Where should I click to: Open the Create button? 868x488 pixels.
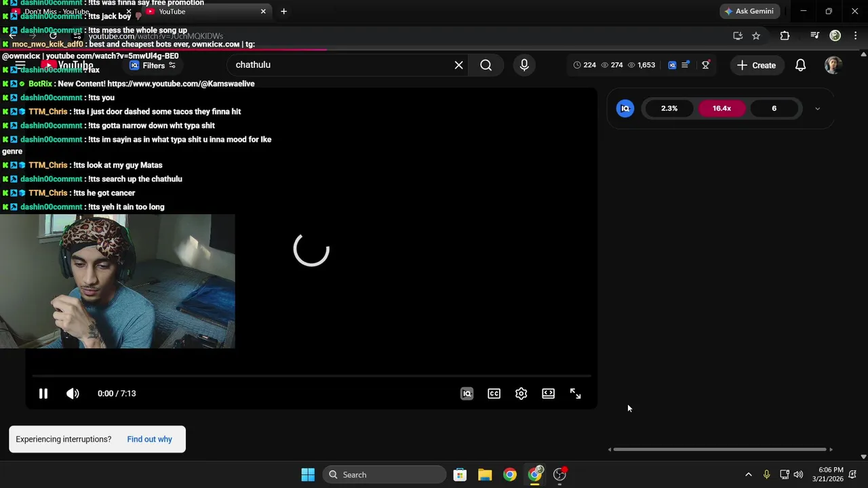point(756,65)
